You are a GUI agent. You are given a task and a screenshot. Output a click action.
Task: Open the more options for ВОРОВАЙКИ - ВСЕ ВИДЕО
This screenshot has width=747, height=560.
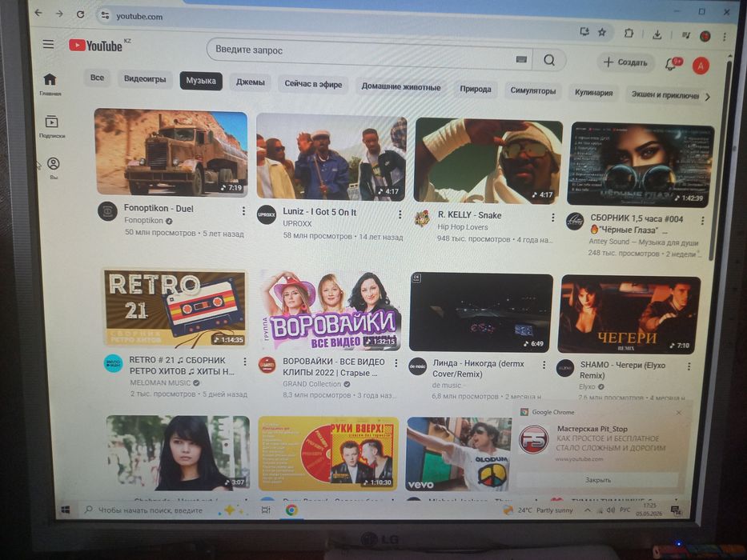click(396, 363)
